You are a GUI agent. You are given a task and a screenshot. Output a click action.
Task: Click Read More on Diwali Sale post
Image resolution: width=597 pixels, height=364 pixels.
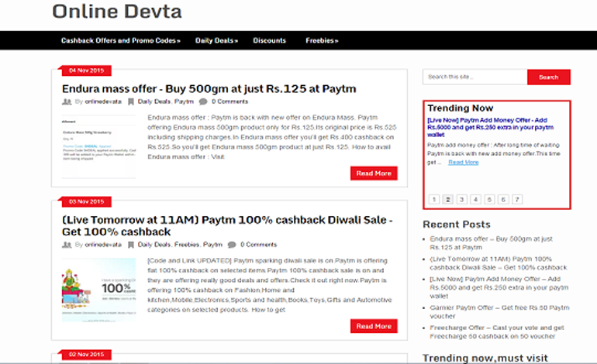[x=374, y=326]
